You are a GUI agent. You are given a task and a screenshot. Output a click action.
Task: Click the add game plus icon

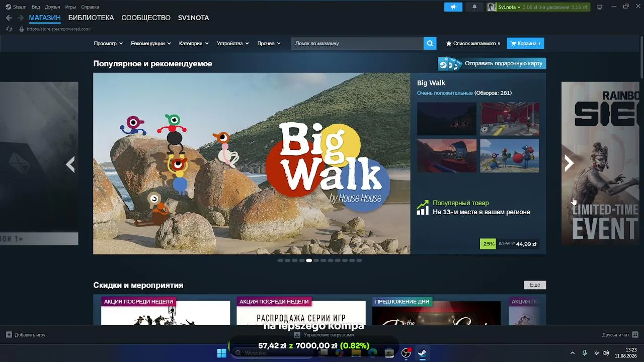click(9, 335)
